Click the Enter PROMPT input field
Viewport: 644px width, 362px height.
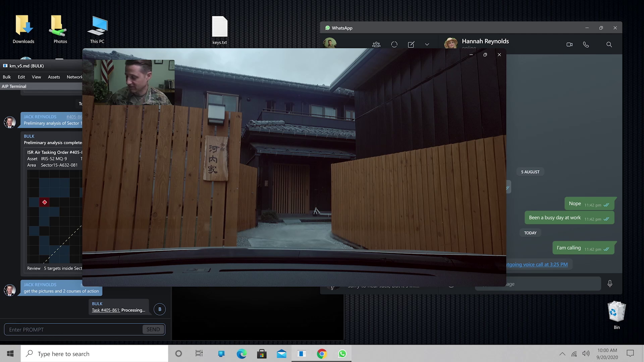coord(74,329)
